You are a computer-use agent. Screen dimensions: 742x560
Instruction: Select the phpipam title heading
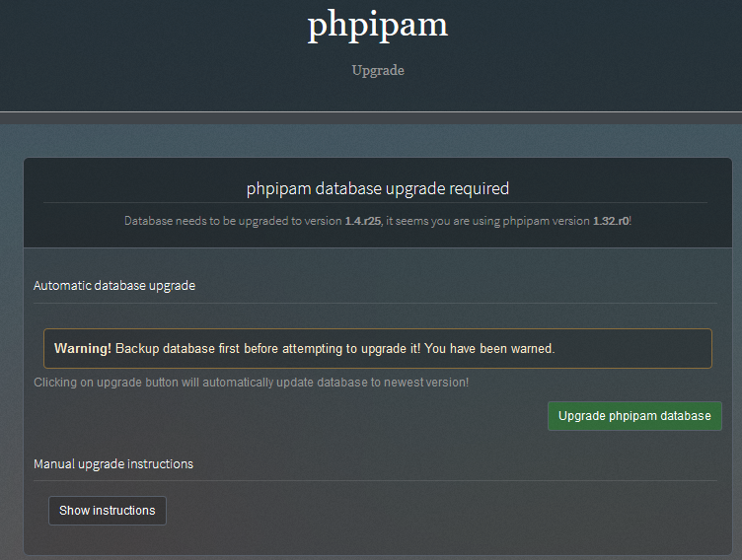click(378, 25)
